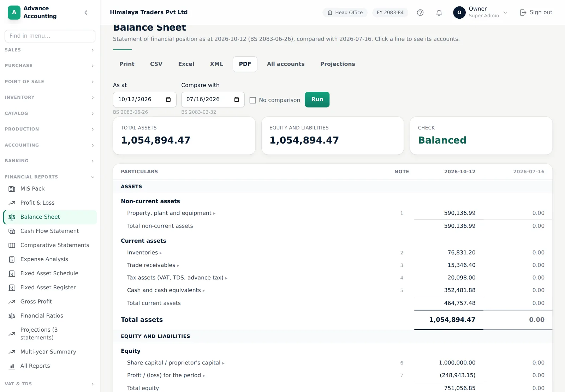Image resolution: width=565 pixels, height=392 pixels.
Task: Expand the Banking menu section
Action: pyautogui.click(x=50, y=161)
